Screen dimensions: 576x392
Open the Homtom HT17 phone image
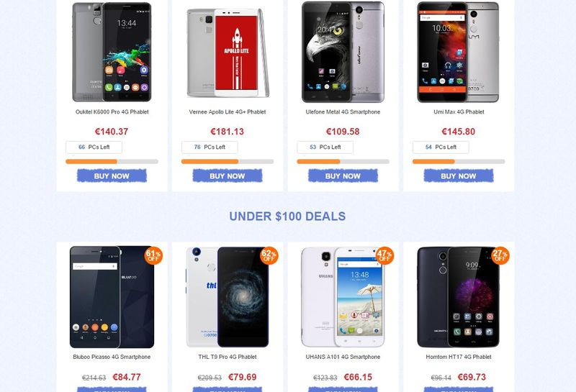point(458,297)
